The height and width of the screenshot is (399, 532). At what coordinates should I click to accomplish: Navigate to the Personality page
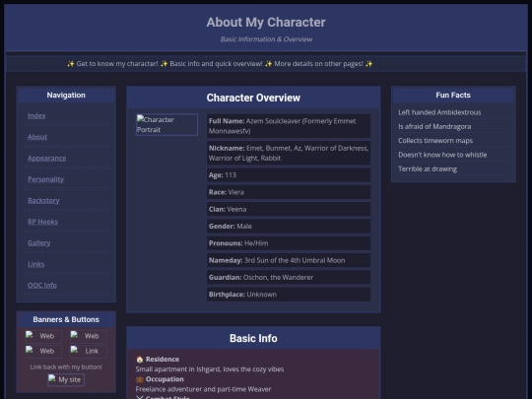click(x=45, y=179)
